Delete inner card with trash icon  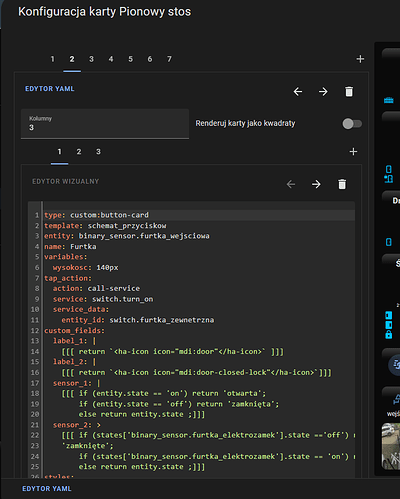342,184
